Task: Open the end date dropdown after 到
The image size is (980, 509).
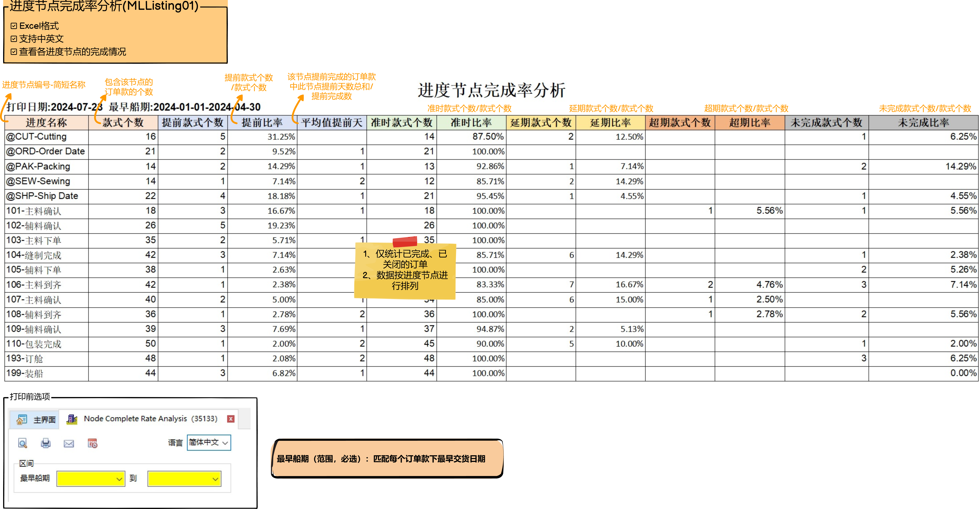Action: coord(185,478)
